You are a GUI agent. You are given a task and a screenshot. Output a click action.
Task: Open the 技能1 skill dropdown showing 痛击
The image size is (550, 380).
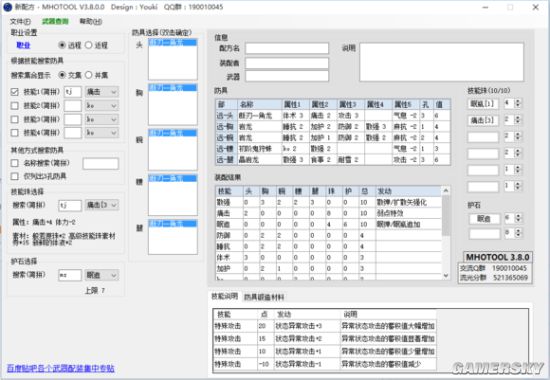point(102,92)
